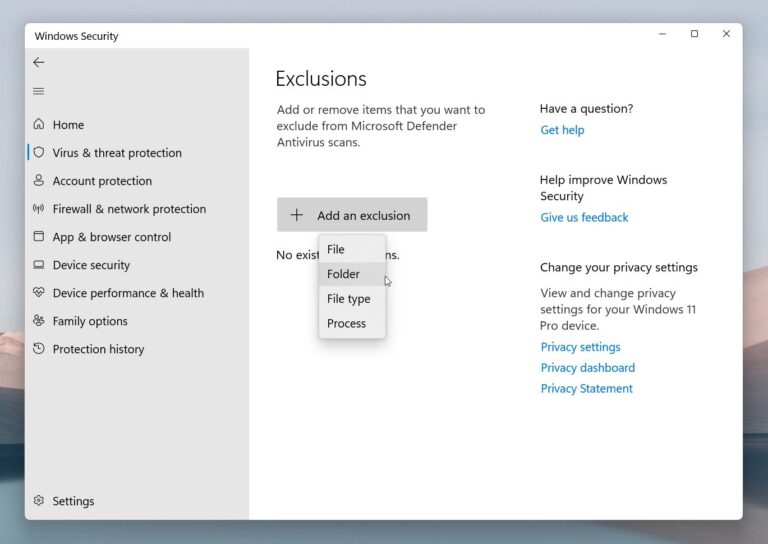Screen dimensions: 768x544
Task: Click the Device performance & health heart icon
Action: tap(39, 293)
